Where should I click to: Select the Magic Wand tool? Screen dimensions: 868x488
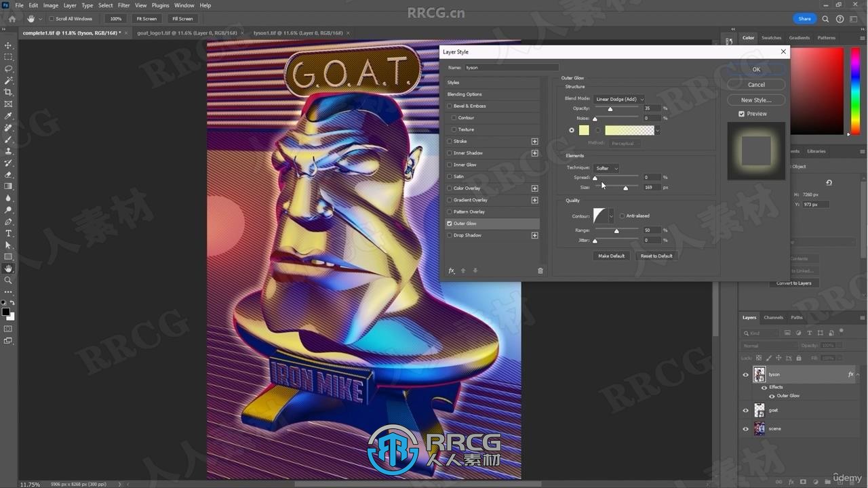tap(8, 81)
